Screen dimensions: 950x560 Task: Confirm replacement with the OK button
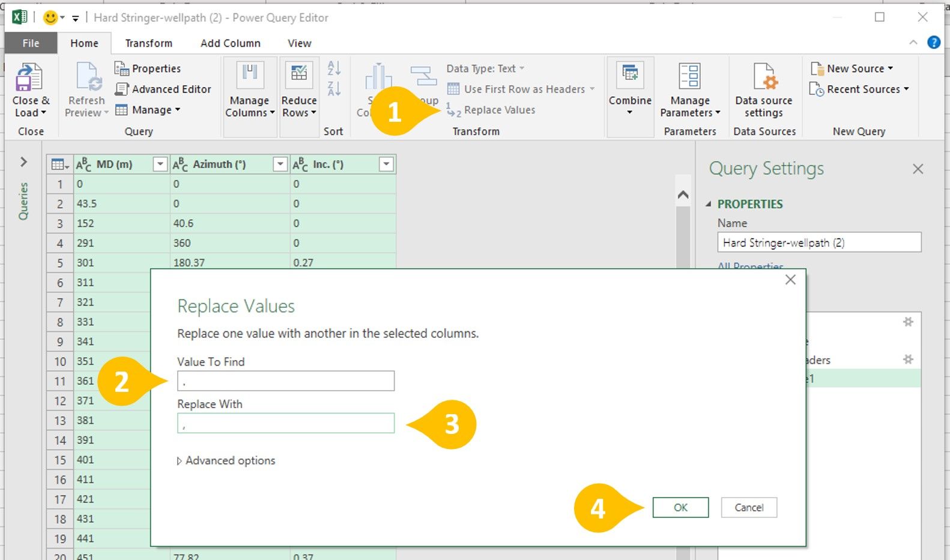click(x=680, y=508)
